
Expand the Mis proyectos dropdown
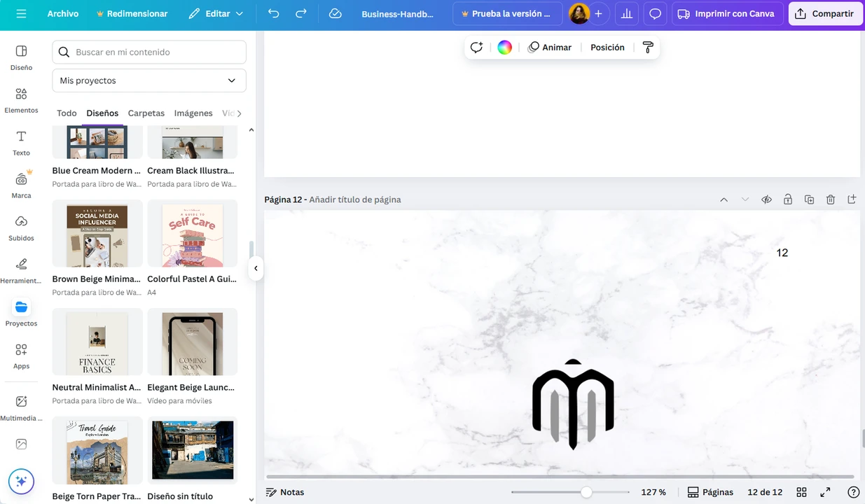(149, 80)
